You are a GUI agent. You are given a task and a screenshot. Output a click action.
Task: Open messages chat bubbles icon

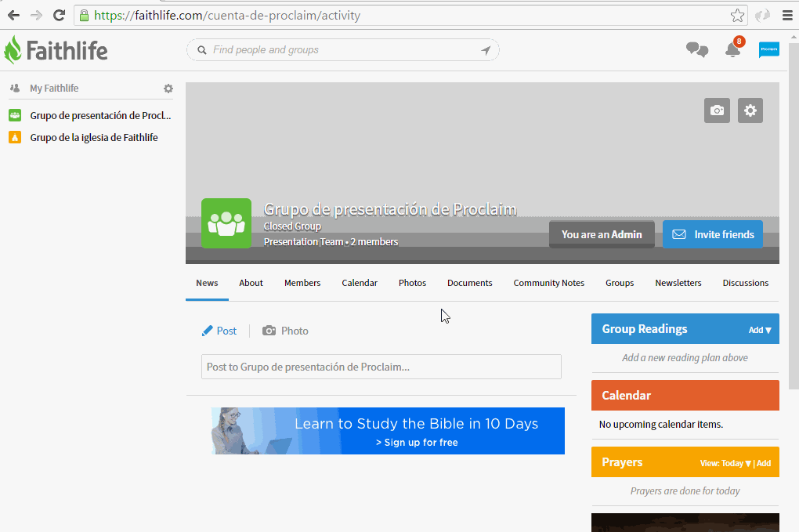point(696,50)
